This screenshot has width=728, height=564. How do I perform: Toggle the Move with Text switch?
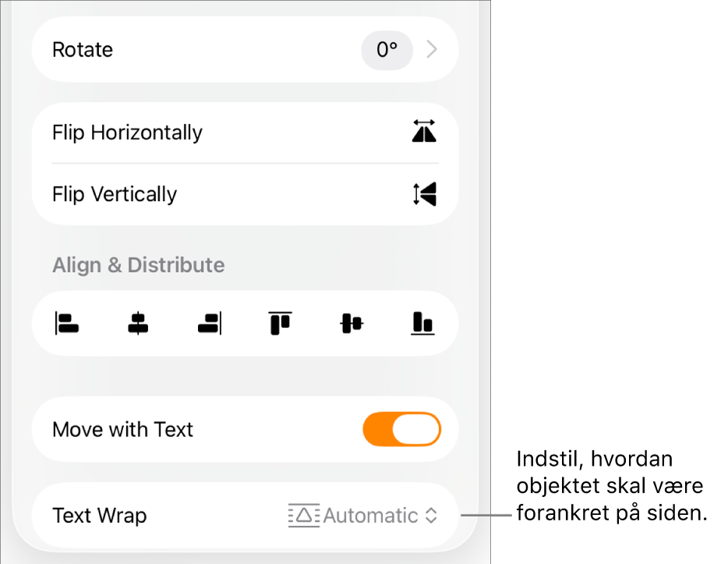[402, 429]
